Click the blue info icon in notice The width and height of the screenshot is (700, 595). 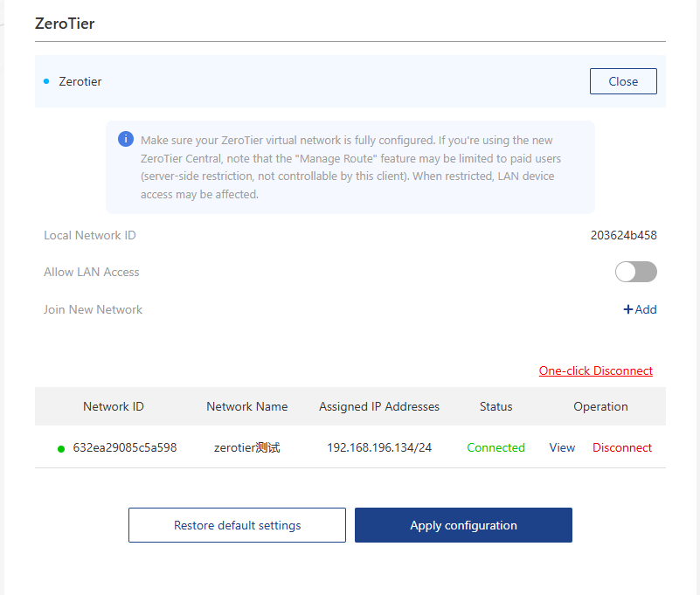point(126,139)
